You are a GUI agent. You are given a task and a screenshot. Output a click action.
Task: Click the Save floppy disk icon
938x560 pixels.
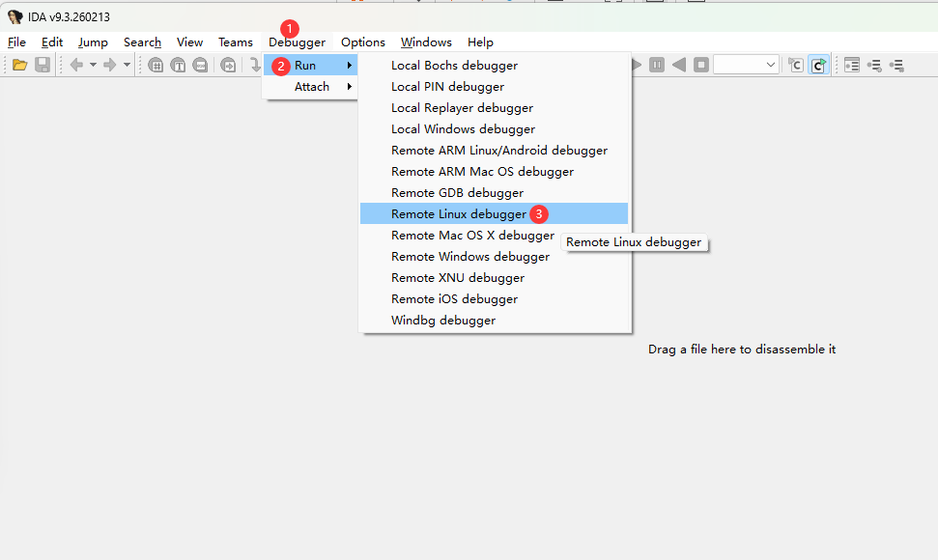click(43, 65)
